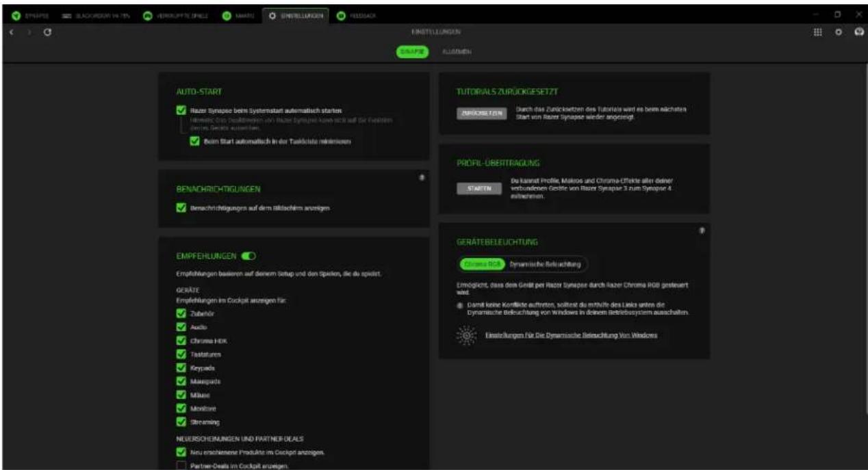The height and width of the screenshot is (470, 868).
Task: Uncheck the Mäuse checkbox
Action: point(181,395)
